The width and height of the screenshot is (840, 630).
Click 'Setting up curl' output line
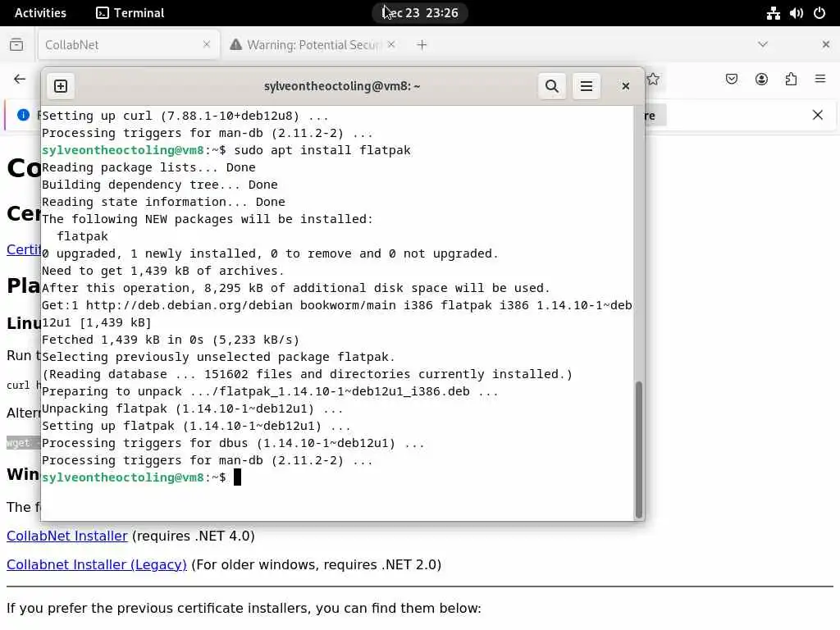(185, 116)
